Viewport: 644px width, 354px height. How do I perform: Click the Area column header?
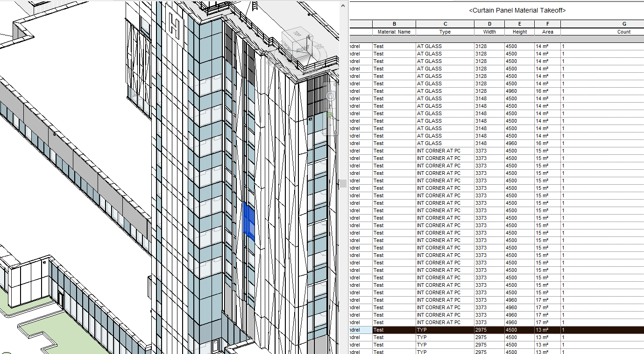pos(546,32)
